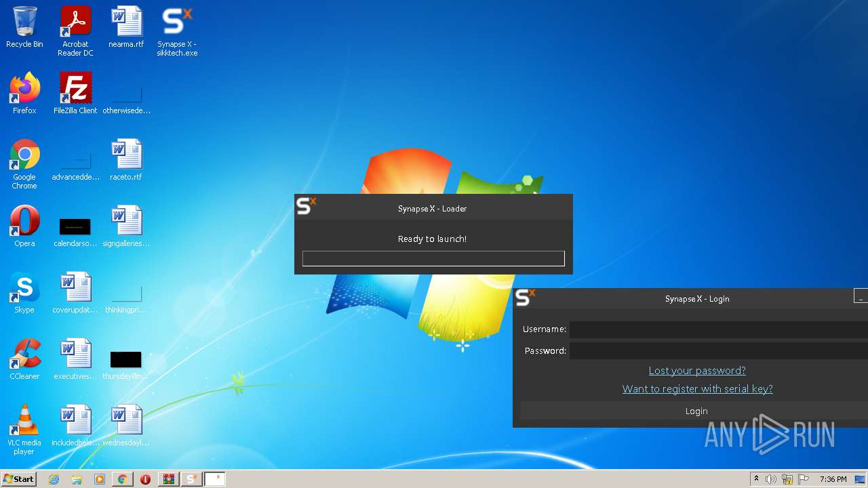Launch CCleaner from the desktop
868x488 pixels.
point(24,359)
